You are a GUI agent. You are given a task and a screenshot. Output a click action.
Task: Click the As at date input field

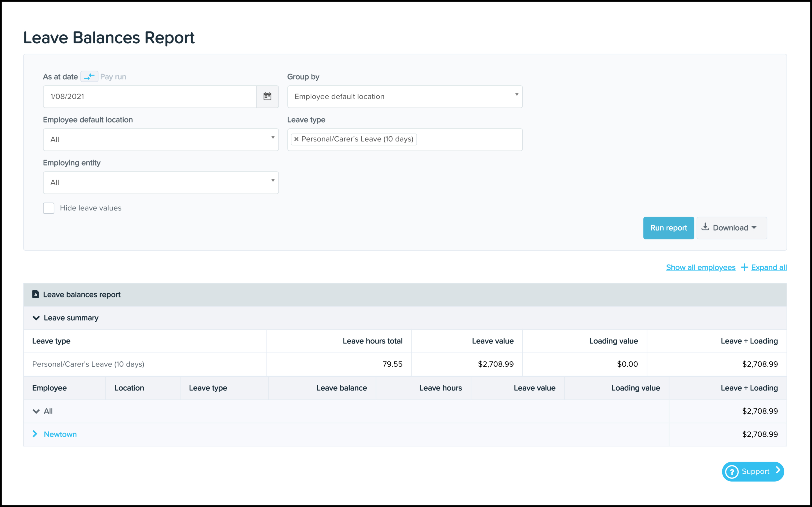tap(149, 96)
